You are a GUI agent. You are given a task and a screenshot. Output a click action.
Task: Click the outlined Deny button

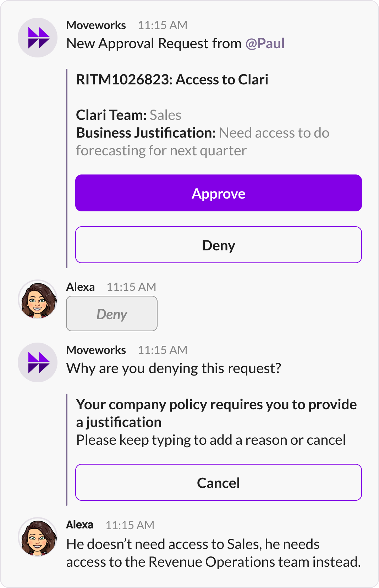pos(219,245)
